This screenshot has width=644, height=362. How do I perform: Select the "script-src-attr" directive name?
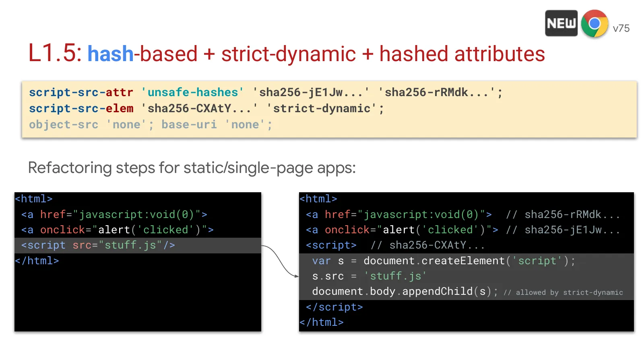(x=81, y=93)
